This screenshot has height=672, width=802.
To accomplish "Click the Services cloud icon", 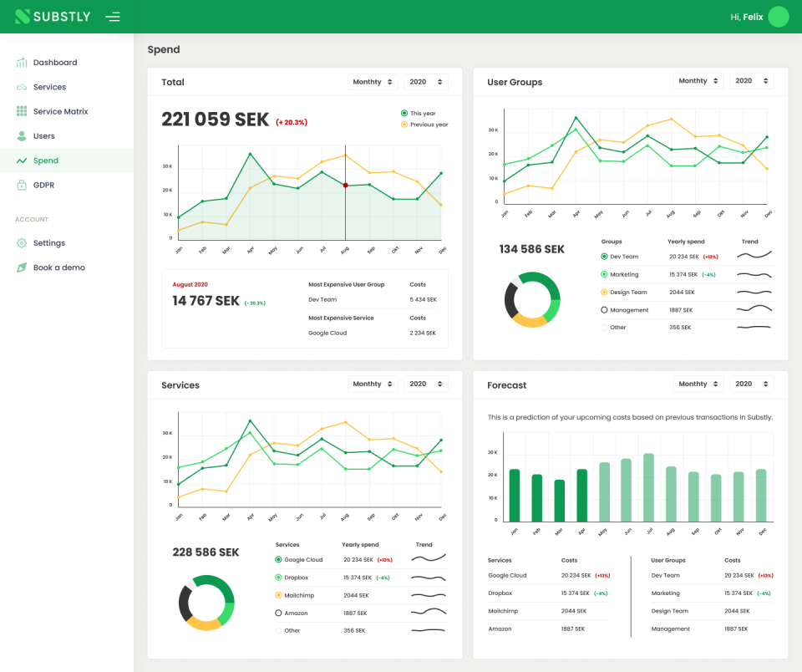I will coord(22,87).
